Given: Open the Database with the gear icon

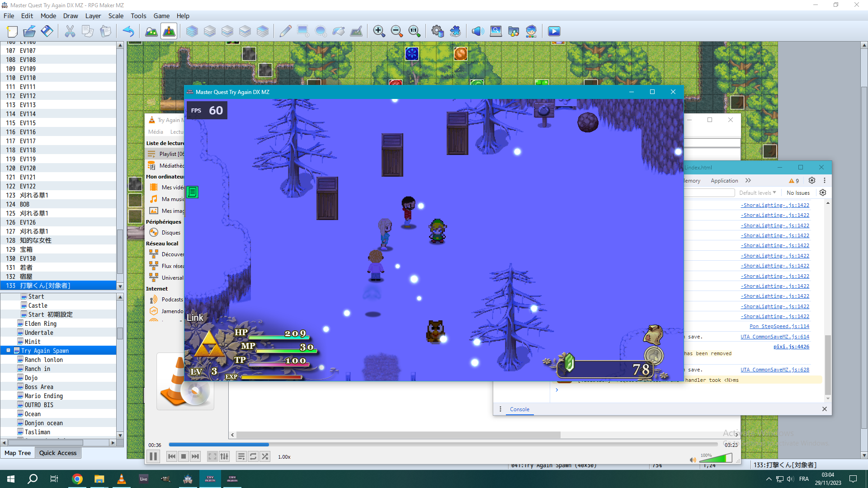Looking at the screenshot, I should (437, 31).
